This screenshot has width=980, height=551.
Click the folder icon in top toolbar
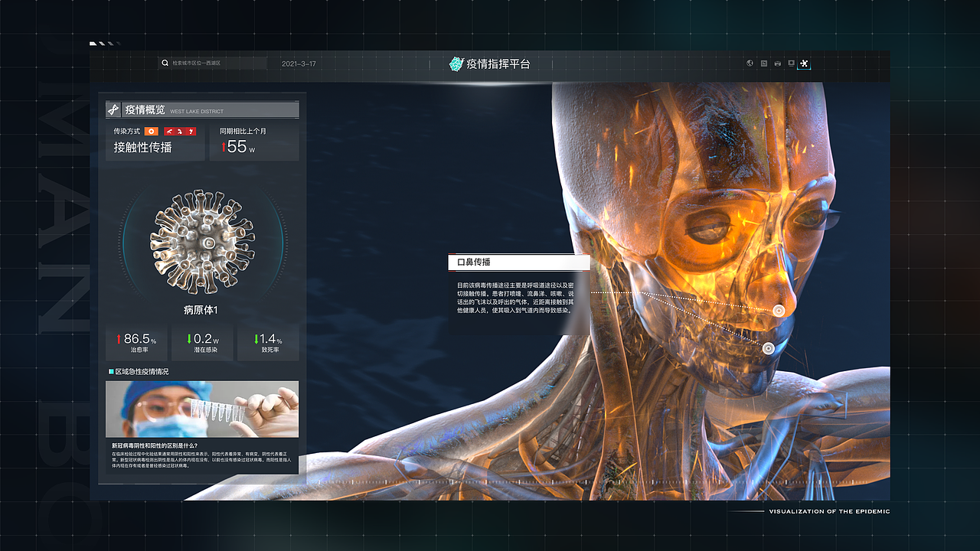pos(764,64)
